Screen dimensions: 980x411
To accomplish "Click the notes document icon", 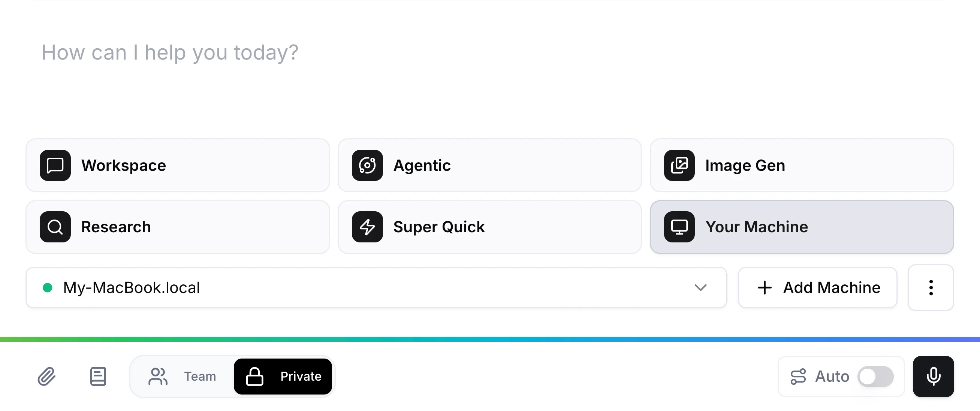I will click(98, 377).
